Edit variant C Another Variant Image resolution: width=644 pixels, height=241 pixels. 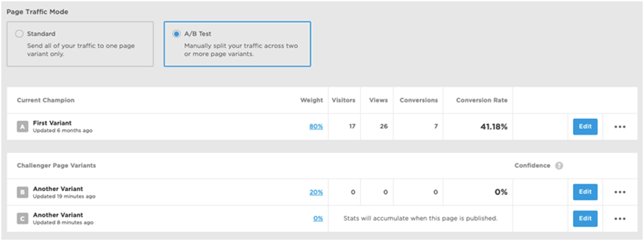[585, 219]
